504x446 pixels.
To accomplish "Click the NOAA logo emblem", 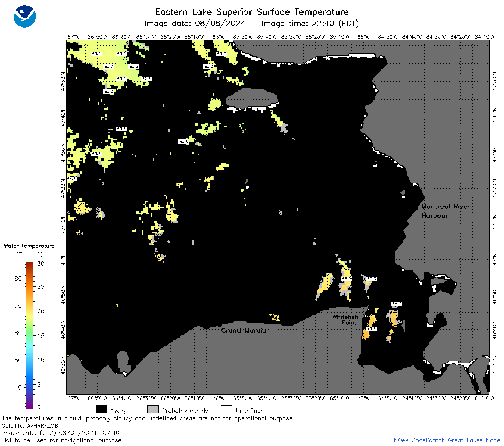I will pos(25,16).
